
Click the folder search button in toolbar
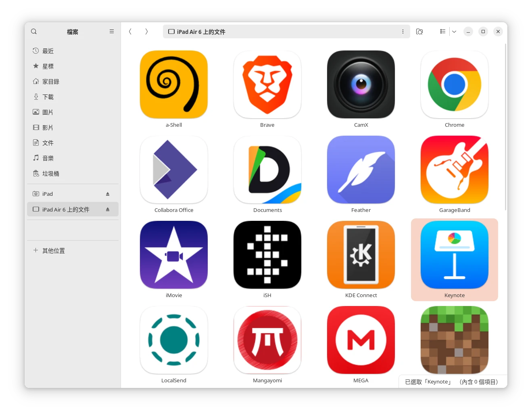tap(419, 31)
